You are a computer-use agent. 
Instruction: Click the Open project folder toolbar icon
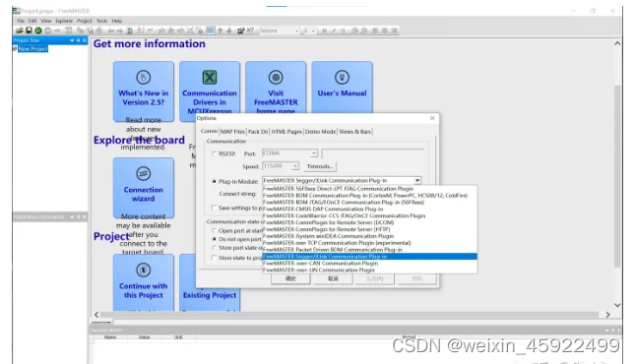coord(19,30)
